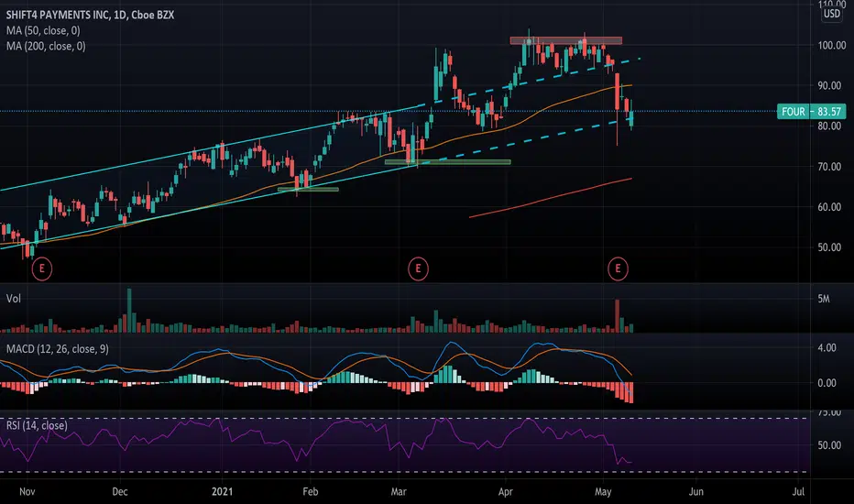Click the 70.00 price axis label
854x504 pixels.
point(829,167)
